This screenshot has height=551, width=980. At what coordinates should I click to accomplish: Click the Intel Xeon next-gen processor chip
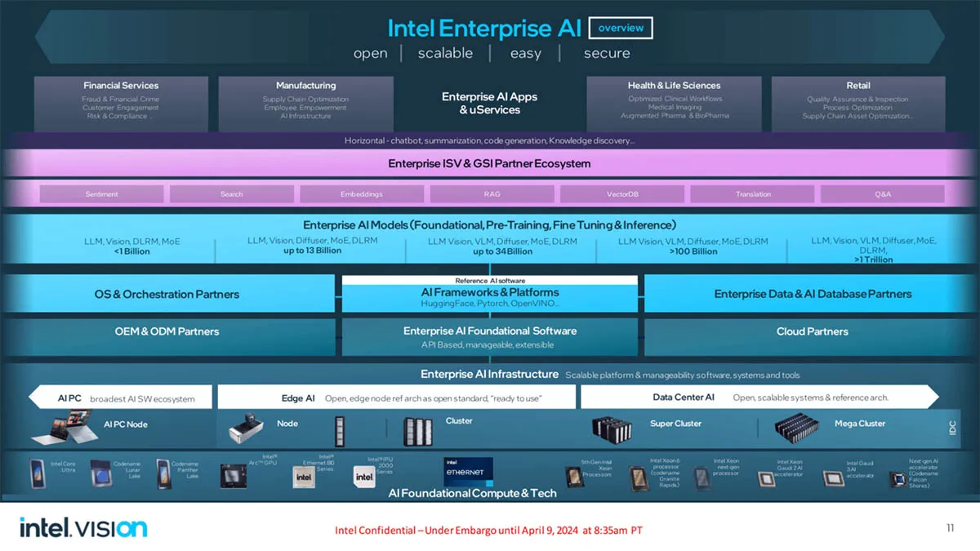[702, 478]
